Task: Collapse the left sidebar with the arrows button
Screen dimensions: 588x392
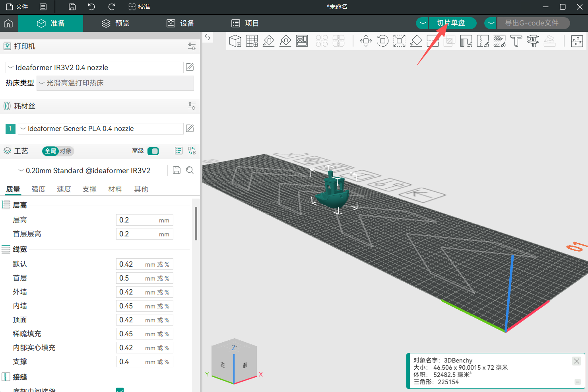Action: pyautogui.click(x=208, y=37)
